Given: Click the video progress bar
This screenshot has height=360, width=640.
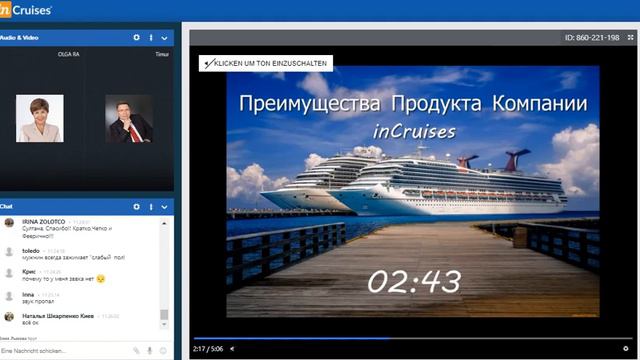Looking at the screenshot, I should point(413,338).
